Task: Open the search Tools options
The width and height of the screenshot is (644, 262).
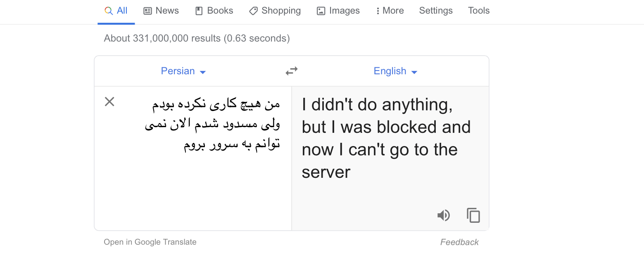Action: pyautogui.click(x=479, y=11)
